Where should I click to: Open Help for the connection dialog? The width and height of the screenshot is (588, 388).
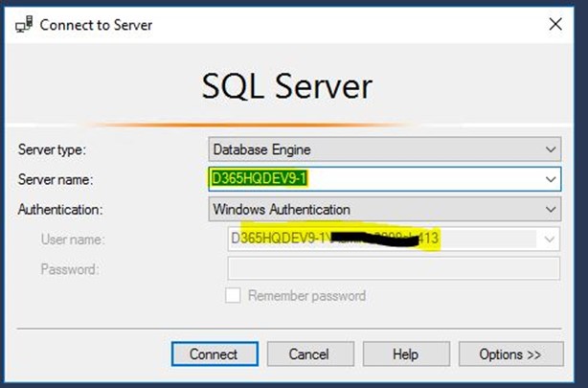[x=406, y=354]
